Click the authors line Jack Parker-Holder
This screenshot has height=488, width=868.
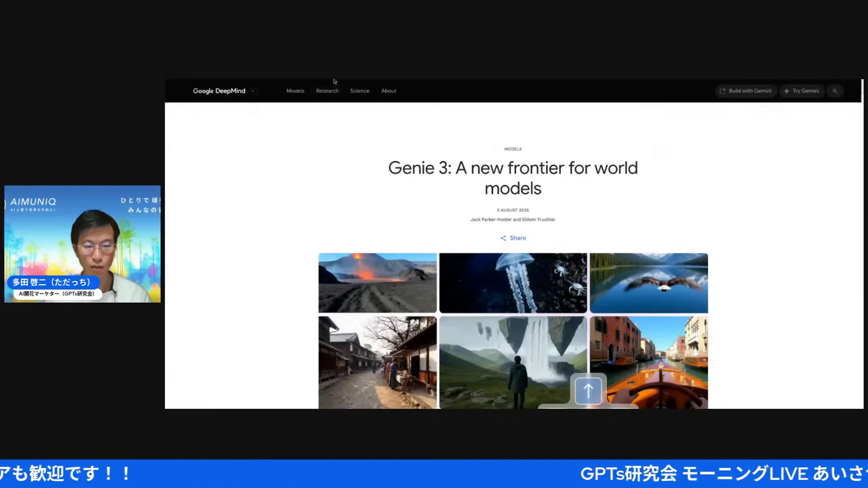click(513, 220)
